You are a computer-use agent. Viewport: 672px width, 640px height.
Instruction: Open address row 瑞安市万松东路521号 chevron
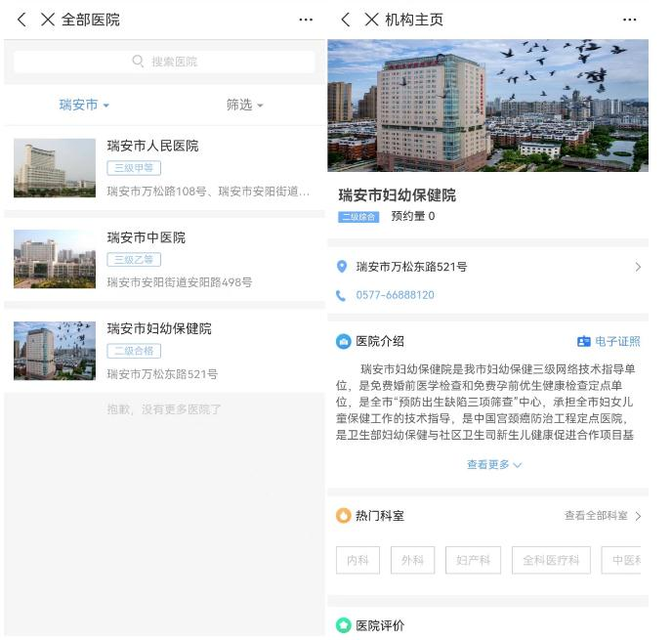click(638, 267)
